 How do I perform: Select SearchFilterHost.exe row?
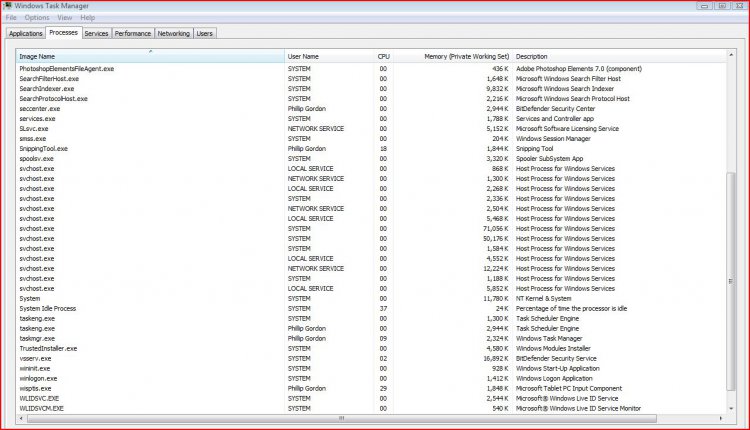click(x=371, y=79)
